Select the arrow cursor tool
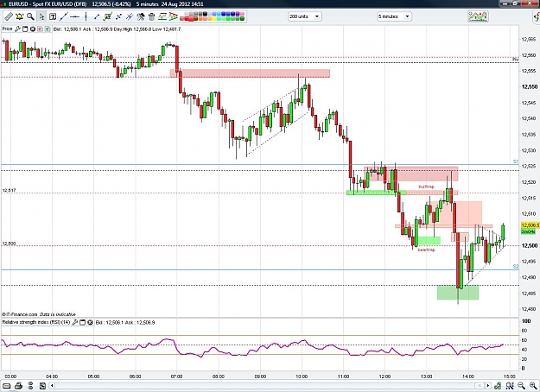 coord(41,16)
